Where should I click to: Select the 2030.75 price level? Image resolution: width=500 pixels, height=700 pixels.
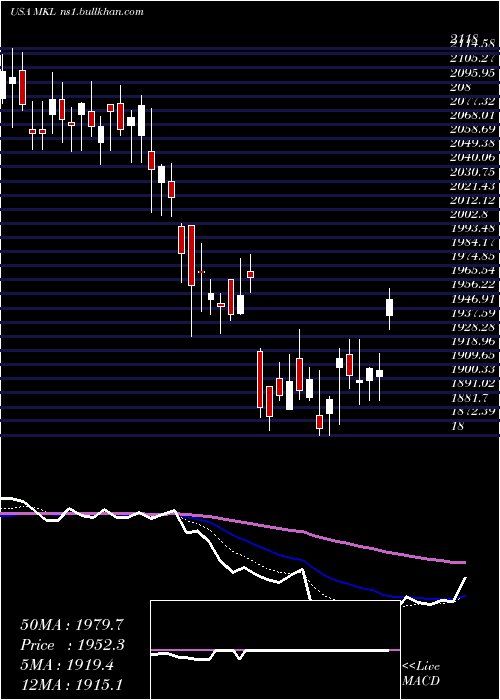click(x=473, y=171)
